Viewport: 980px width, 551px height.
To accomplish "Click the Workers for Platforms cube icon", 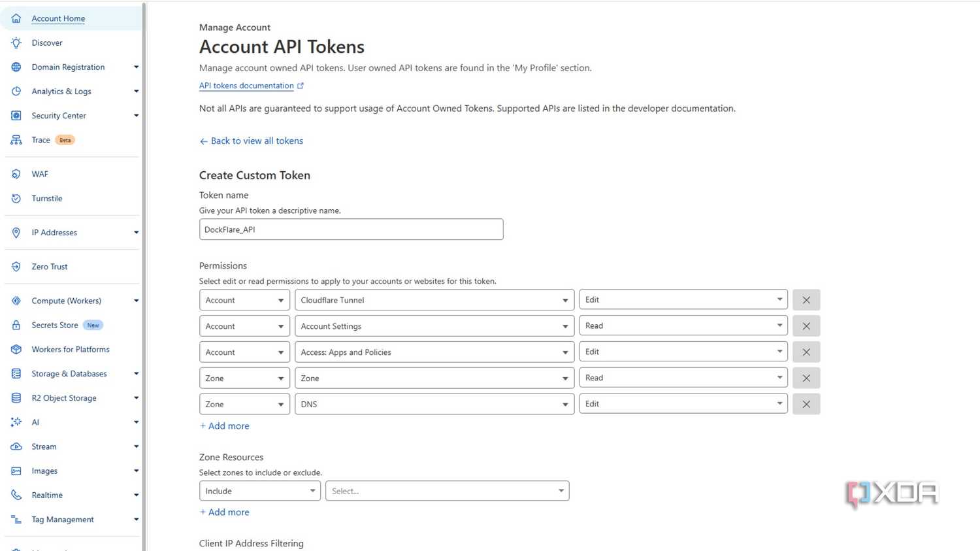I will (x=16, y=349).
